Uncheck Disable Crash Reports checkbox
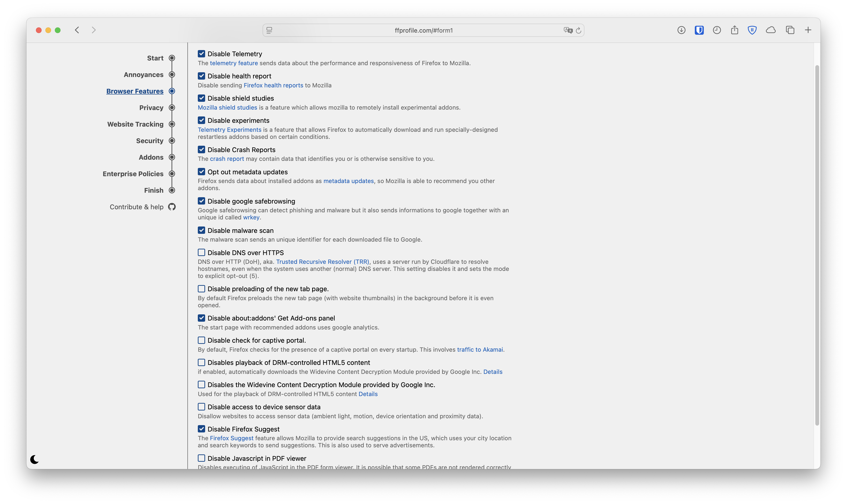The width and height of the screenshot is (847, 504). pos(202,149)
